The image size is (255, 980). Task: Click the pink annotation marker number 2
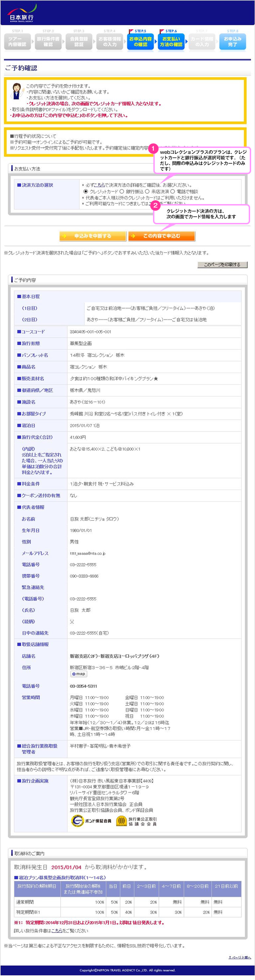[x=155, y=206]
